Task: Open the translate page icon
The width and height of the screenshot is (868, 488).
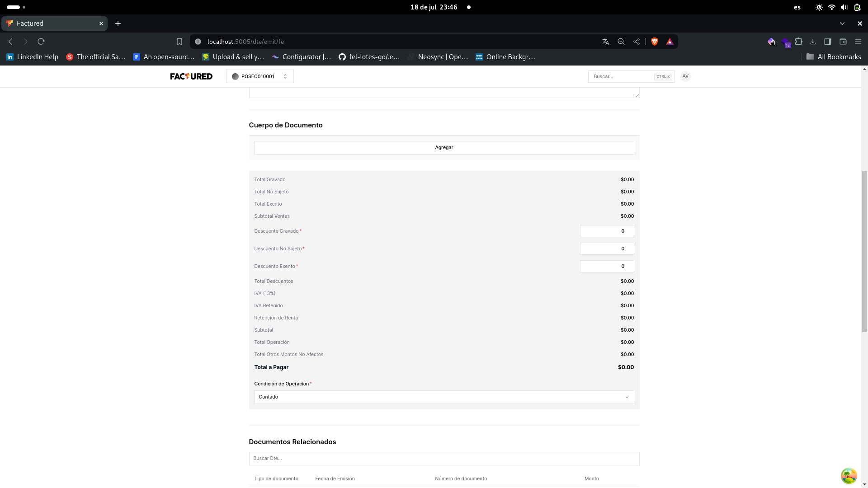Action: [x=605, y=42]
